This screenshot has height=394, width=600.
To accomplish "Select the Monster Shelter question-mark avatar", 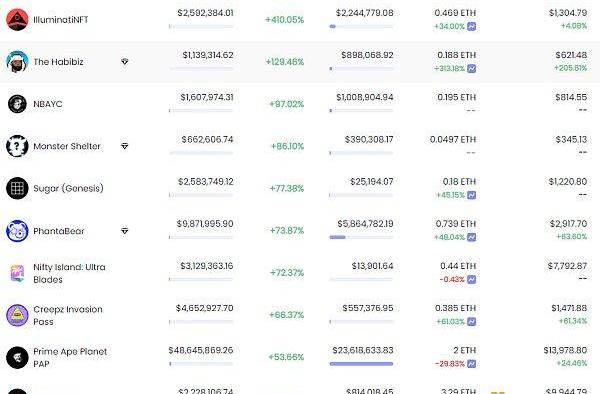I will click(x=17, y=146).
